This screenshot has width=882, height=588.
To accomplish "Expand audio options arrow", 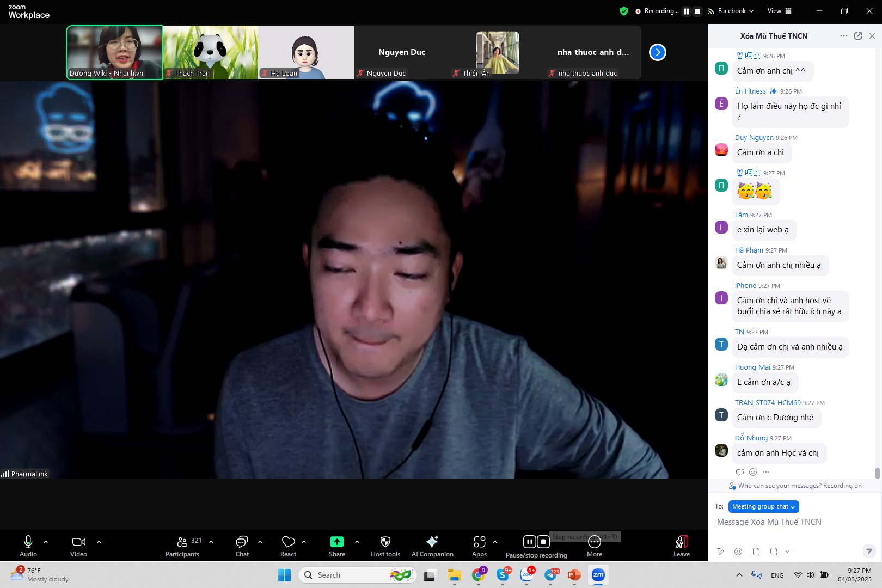I will point(46,542).
